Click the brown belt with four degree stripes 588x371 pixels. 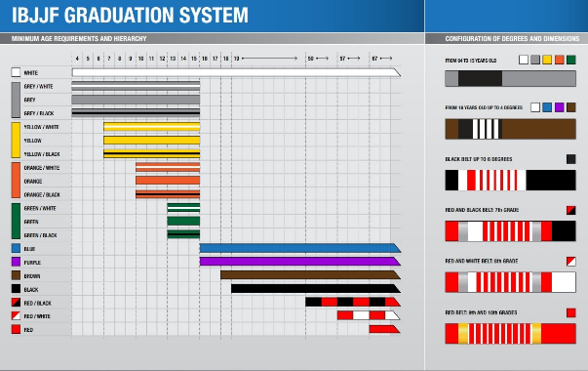(x=510, y=129)
